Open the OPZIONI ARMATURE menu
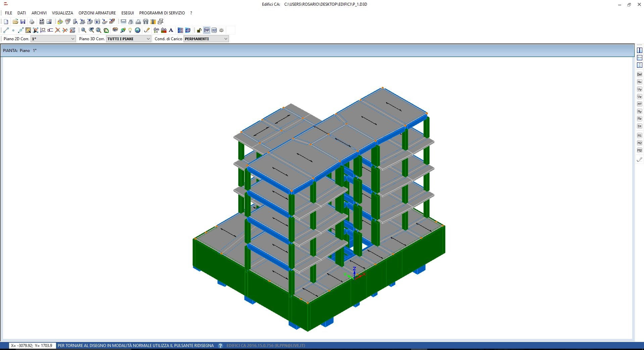This screenshot has height=350, width=644. click(97, 13)
